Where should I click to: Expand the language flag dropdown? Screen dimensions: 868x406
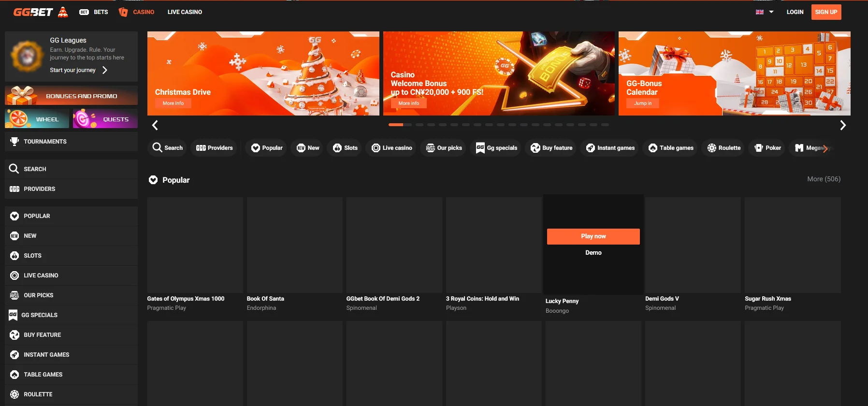765,12
